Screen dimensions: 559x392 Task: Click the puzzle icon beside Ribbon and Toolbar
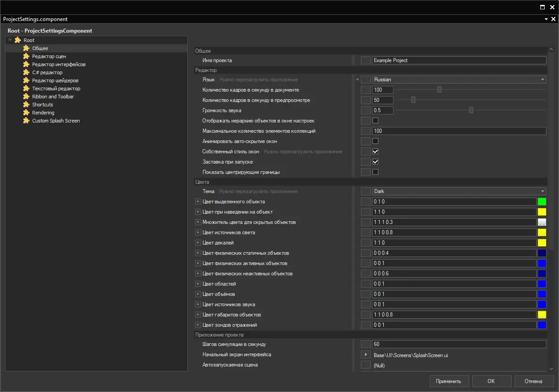click(x=26, y=97)
